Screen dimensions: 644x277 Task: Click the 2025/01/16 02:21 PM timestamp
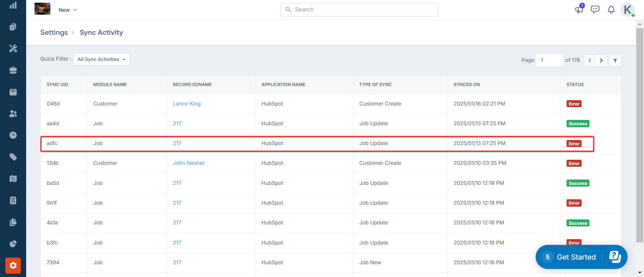tap(479, 104)
